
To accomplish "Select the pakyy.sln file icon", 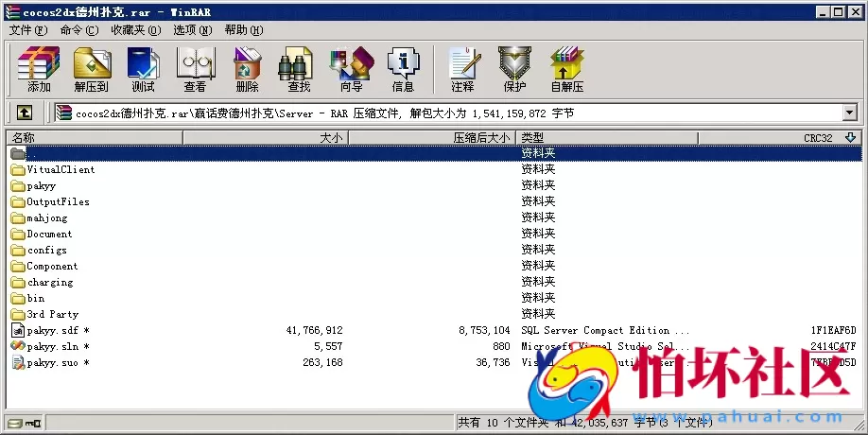I will point(18,346).
